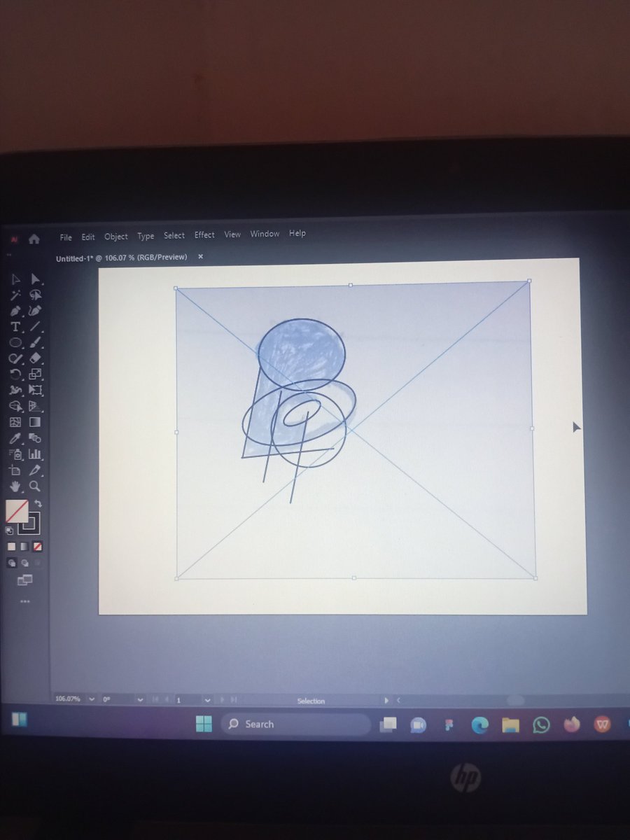Change Screen Mode button in toolbar
This screenshot has height=840, width=630.
tap(24, 580)
